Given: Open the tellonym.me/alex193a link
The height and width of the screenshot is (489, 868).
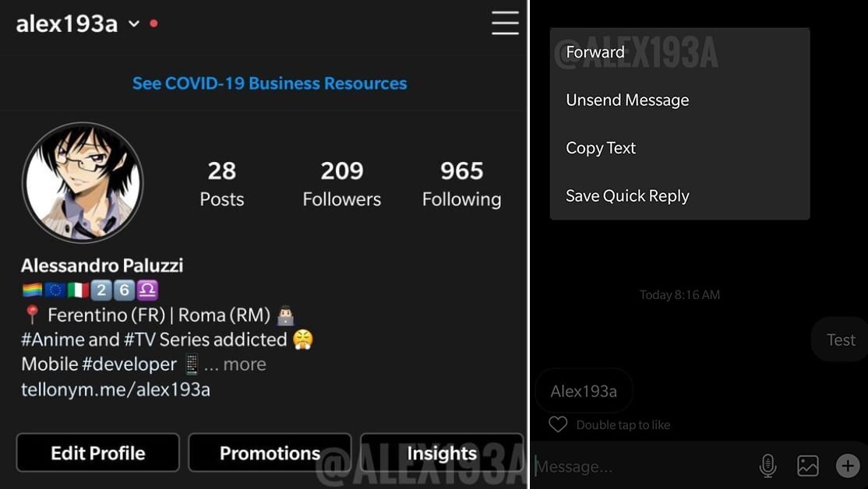Looking at the screenshot, I should (115, 389).
